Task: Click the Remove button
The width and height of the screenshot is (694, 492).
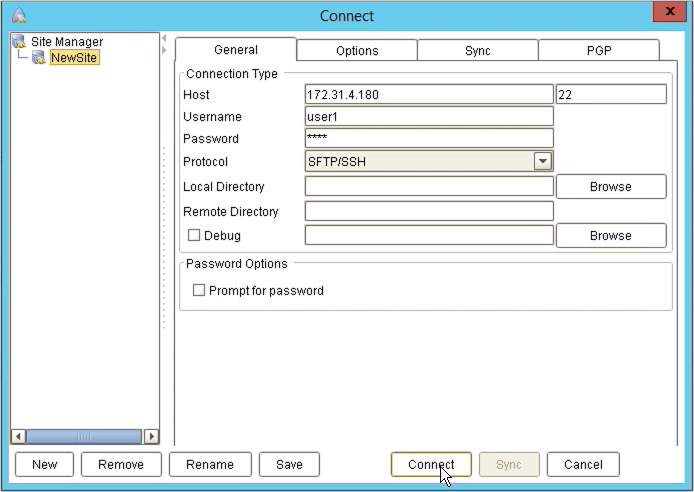Action: [x=121, y=464]
